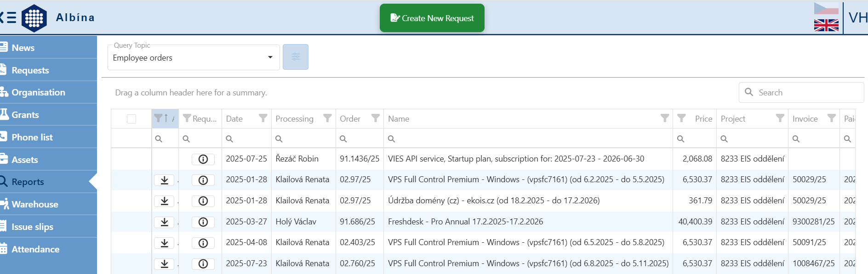Open the VH user profile
Viewport: 868px width, 274px height.
pyautogui.click(x=857, y=18)
